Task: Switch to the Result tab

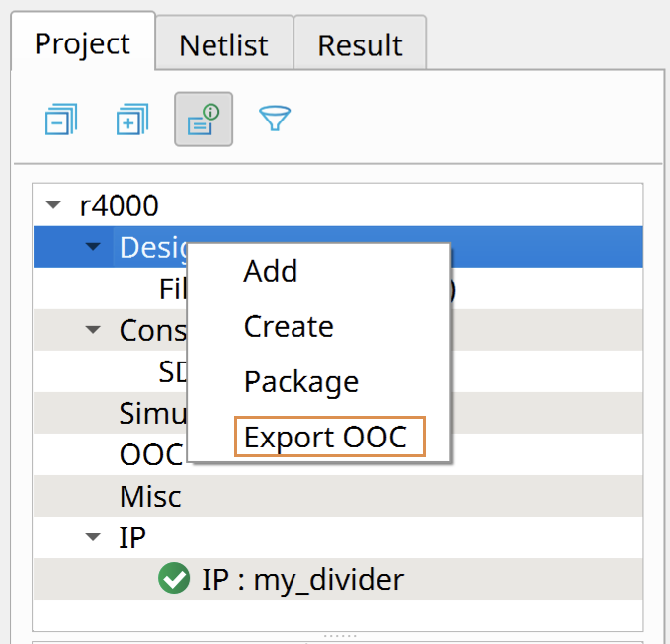Action: pyautogui.click(x=360, y=45)
